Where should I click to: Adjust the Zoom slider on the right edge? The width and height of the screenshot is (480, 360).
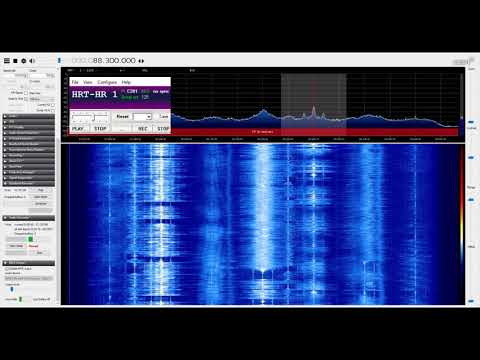click(x=471, y=122)
